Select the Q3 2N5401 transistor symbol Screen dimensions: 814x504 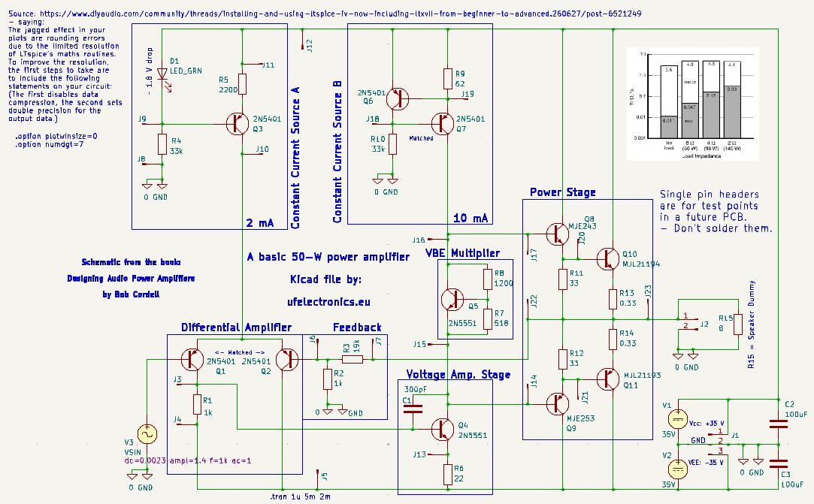pyautogui.click(x=238, y=124)
